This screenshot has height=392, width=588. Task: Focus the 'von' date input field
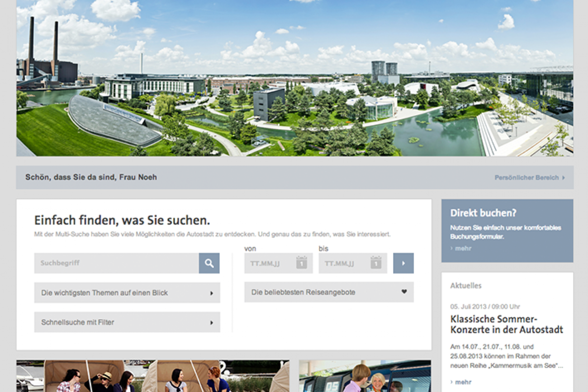coord(270,263)
